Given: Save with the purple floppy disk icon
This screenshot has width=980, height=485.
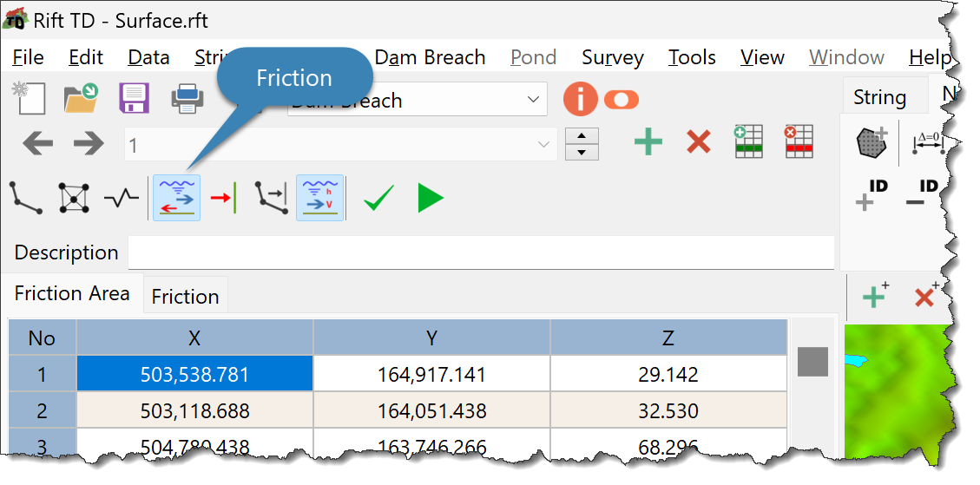Looking at the screenshot, I should (135, 99).
